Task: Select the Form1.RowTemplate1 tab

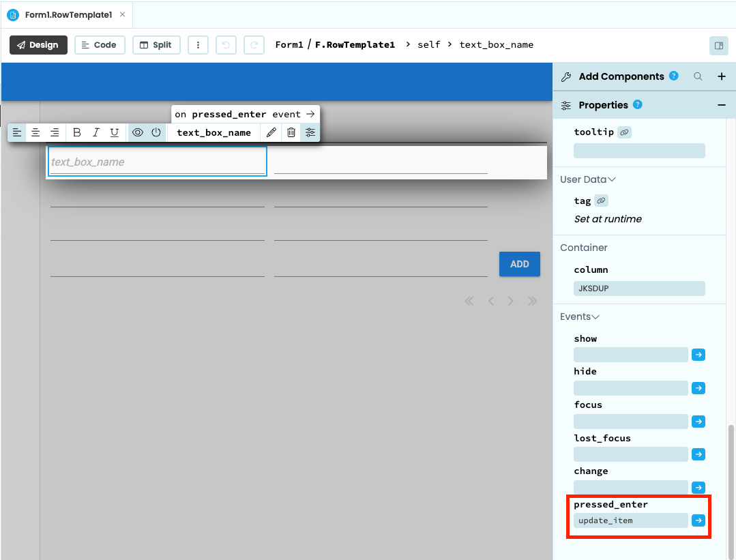Action: click(68, 14)
